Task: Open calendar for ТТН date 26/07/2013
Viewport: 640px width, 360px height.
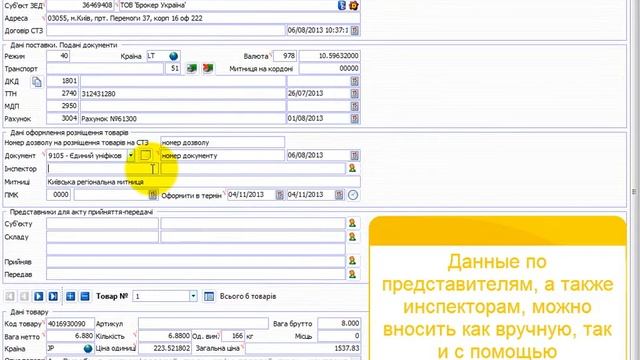Action: coord(355,94)
